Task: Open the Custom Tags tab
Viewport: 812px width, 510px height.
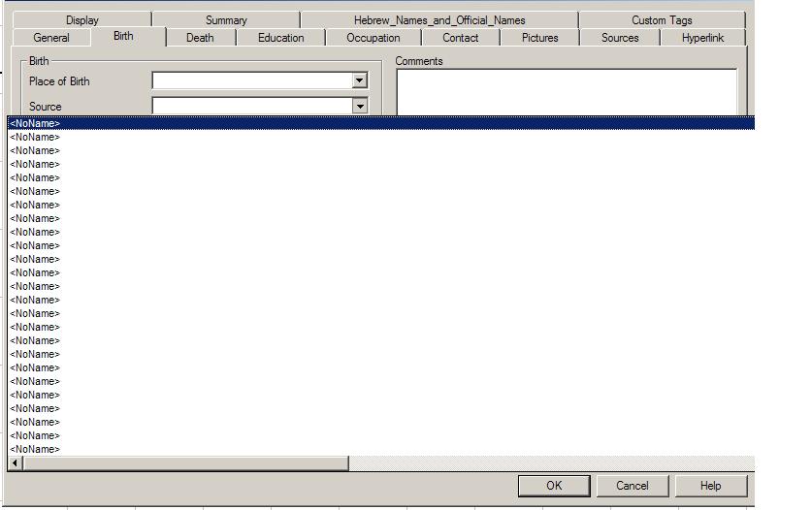Action: coord(662,20)
